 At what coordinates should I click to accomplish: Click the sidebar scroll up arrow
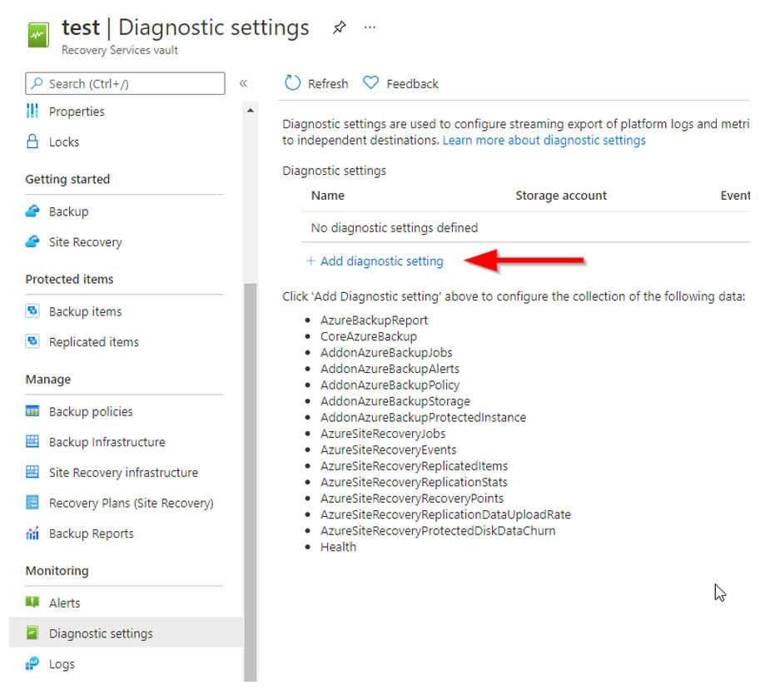point(251,111)
